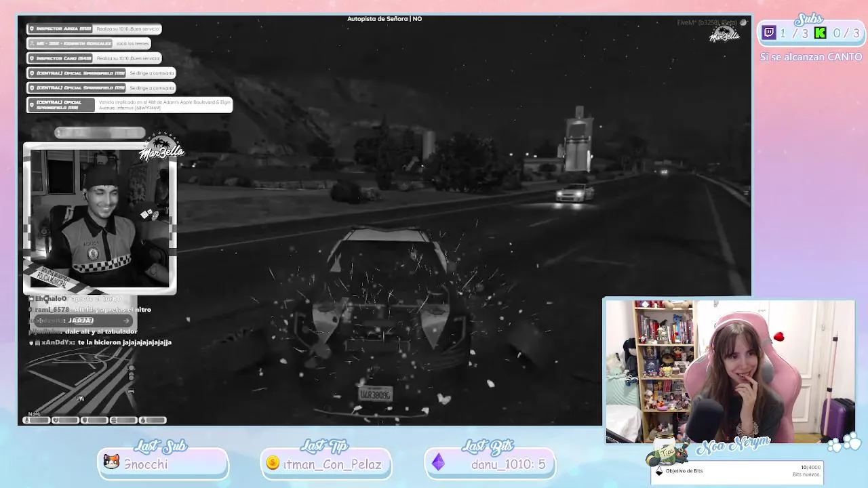Select the 'saca los reenes' dispatch notification

click(88, 43)
